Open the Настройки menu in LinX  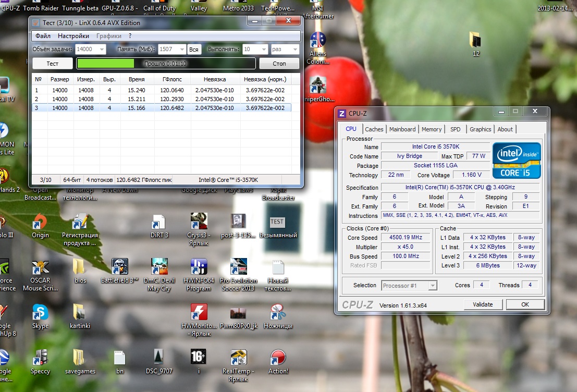click(x=73, y=36)
